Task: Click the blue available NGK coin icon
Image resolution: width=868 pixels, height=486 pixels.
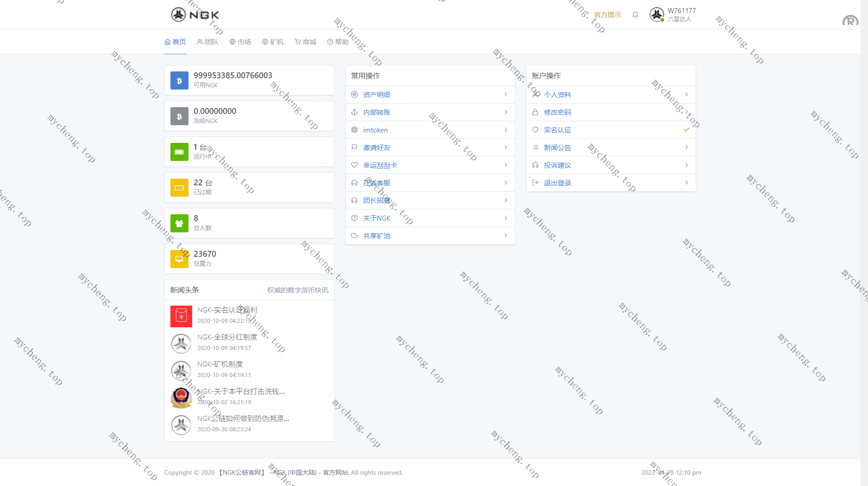Action: coord(179,80)
